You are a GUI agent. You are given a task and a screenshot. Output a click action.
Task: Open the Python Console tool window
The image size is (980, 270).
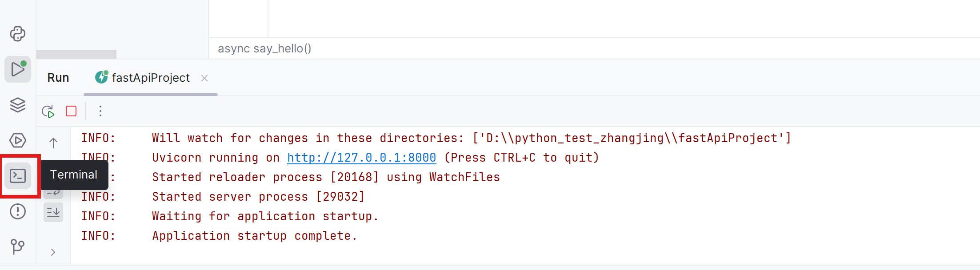pyautogui.click(x=18, y=34)
